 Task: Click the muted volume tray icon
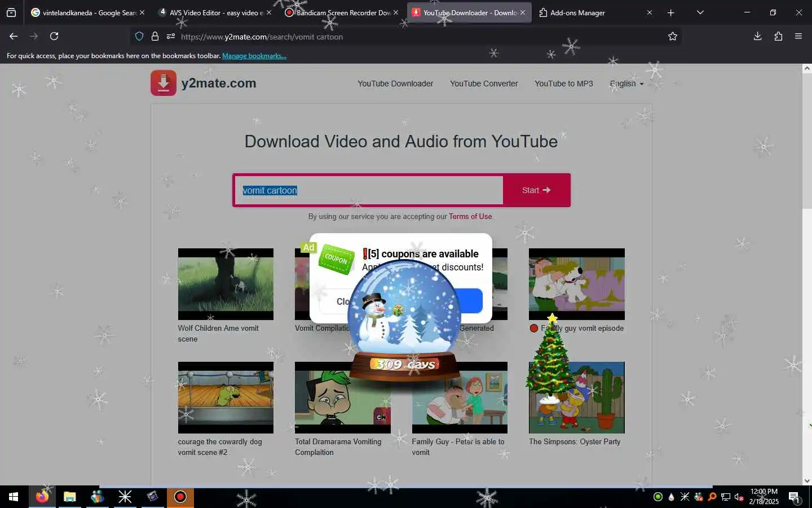(x=739, y=497)
